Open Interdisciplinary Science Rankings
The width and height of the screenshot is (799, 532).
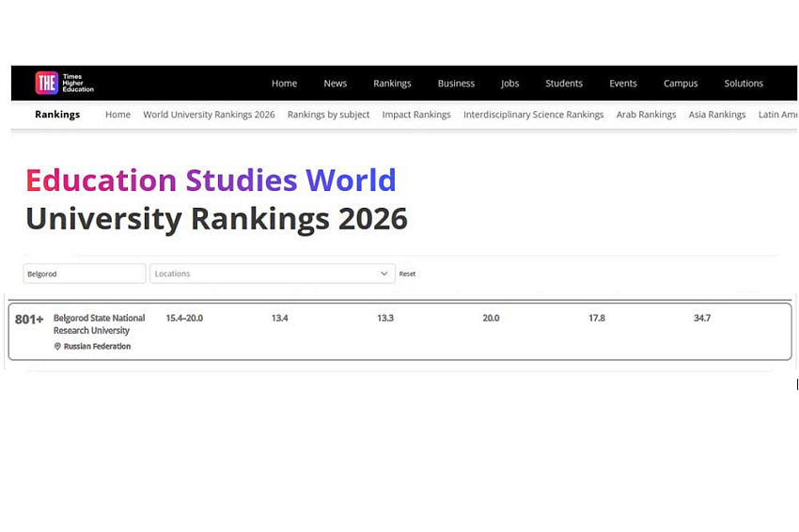coord(533,115)
